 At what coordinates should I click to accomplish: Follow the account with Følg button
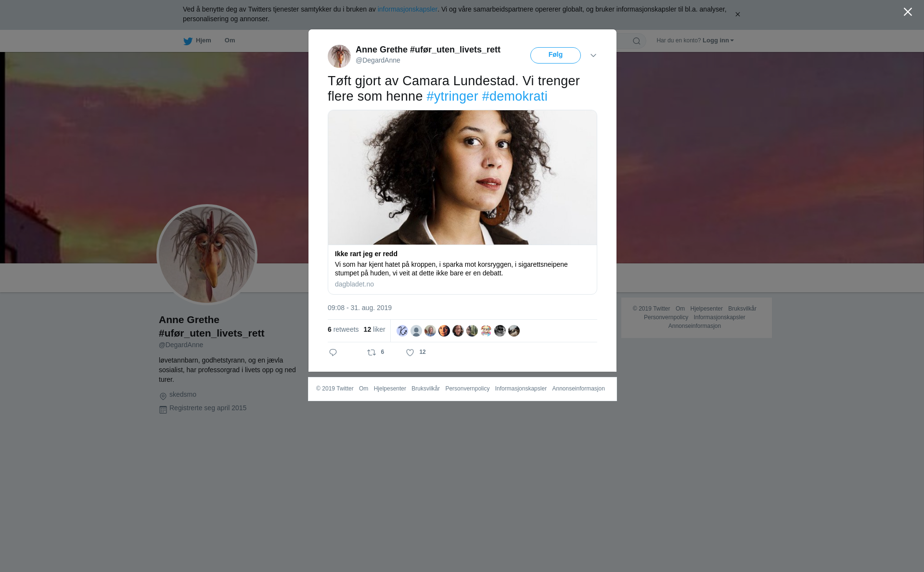click(555, 55)
